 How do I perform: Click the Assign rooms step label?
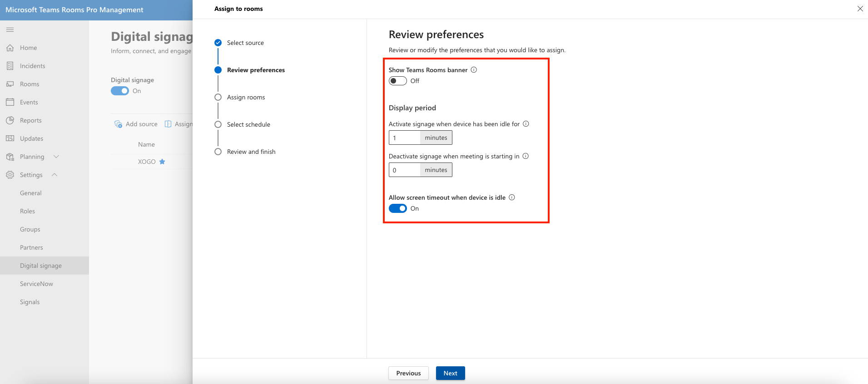tap(246, 97)
